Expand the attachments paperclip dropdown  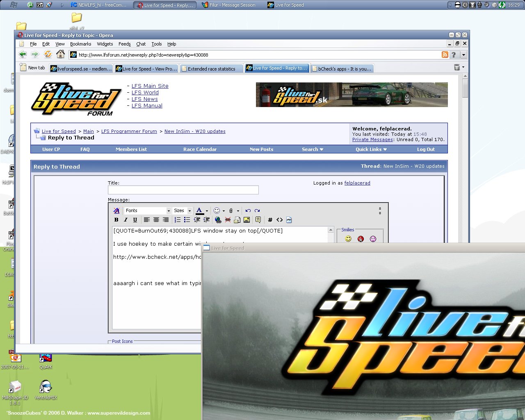[x=238, y=211]
